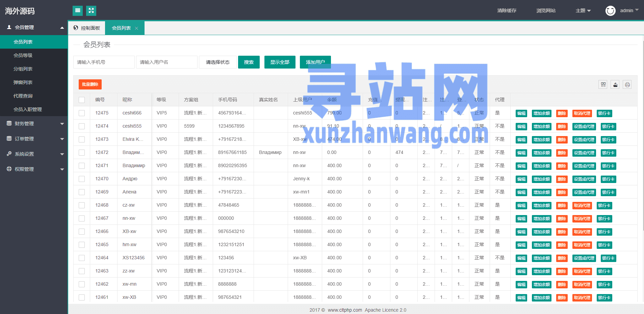This screenshot has height=314, width=644.
Task: Open the 主题 theme dropdown
Action: [x=583, y=11]
